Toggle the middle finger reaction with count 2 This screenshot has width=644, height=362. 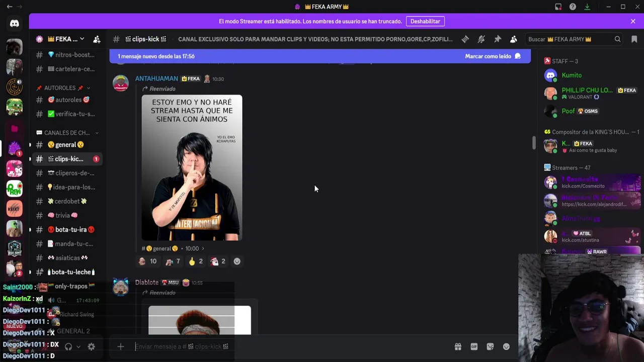pyautogui.click(x=196, y=261)
